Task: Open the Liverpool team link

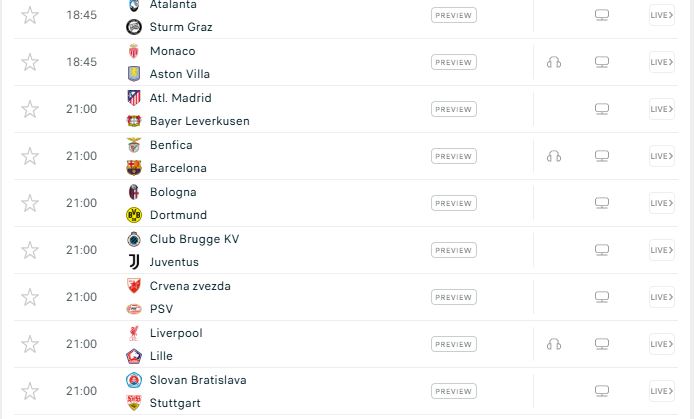Action: point(176,333)
